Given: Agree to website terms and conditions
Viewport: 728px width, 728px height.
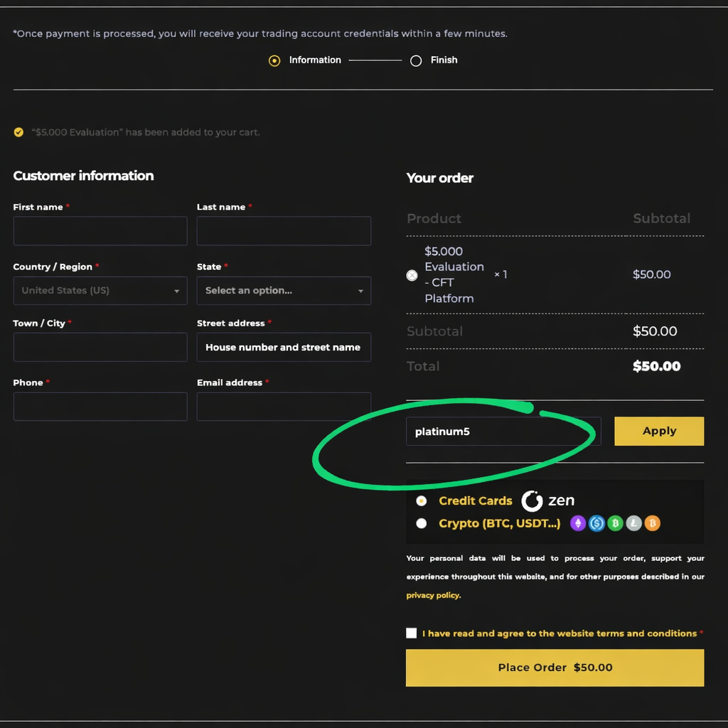Looking at the screenshot, I should pyautogui.click(x=412, y=633).
